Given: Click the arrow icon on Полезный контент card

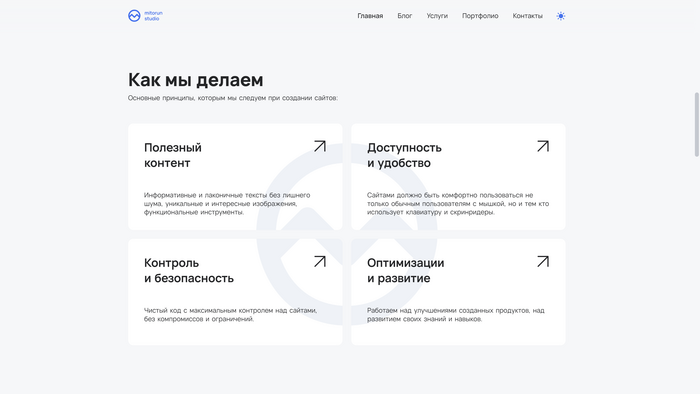Looking at the screenshot, I should tap(320, 146).
